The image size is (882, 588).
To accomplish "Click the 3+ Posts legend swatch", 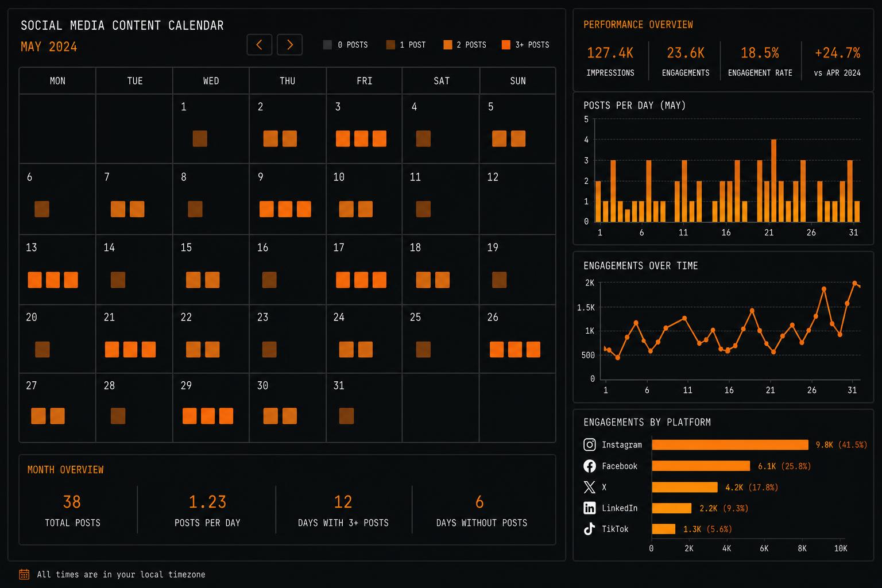I will tap(506, 45).
